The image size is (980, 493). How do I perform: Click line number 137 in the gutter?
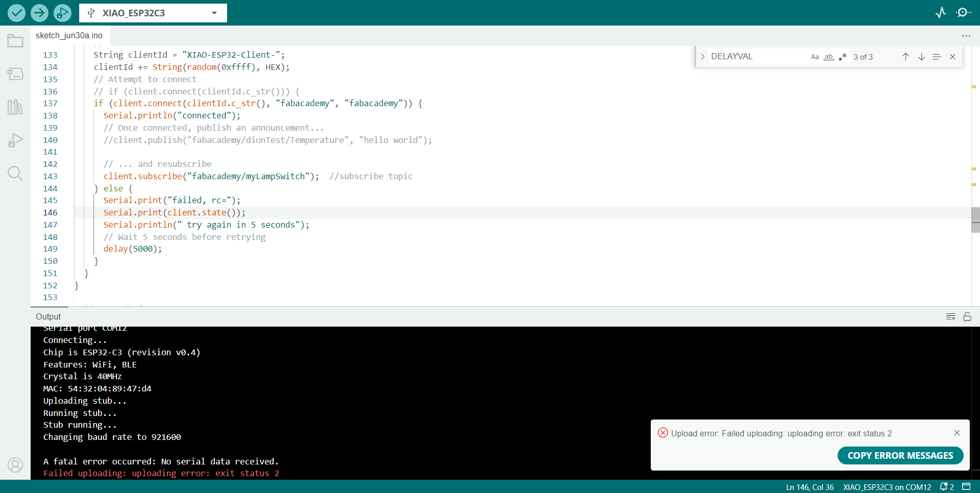pyautogui.click(x=50, y=103)
